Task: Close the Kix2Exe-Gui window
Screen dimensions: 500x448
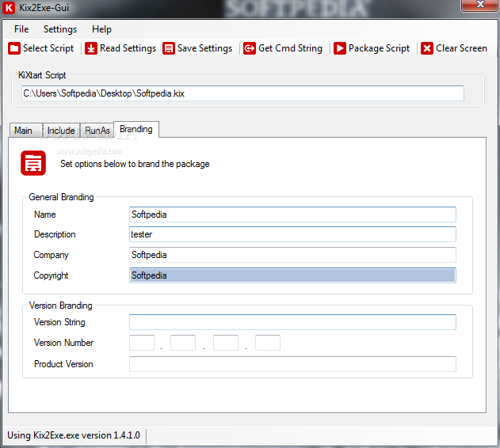Action: (x=479, y=6)
